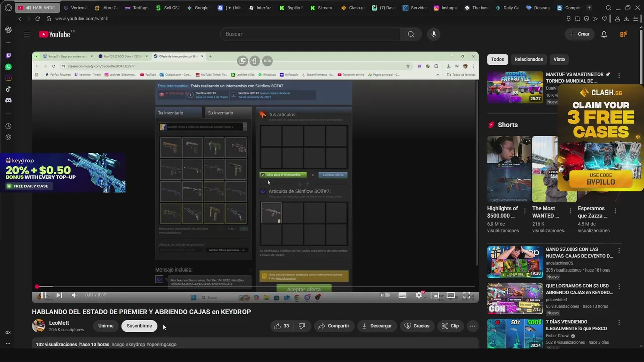Dislike the video with thumbs-down
The image size is (644, 362).
pos(302,326)
